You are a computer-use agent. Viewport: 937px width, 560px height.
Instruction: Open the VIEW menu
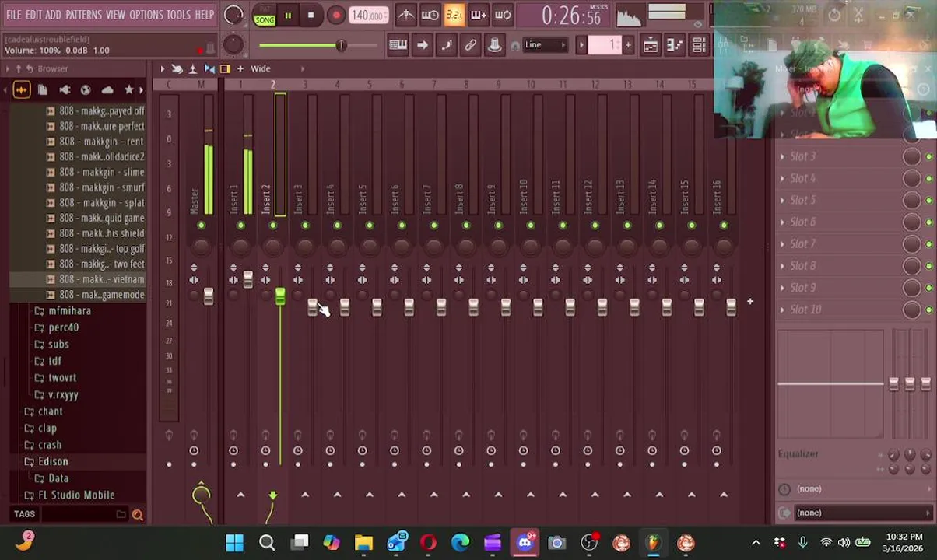(115, 15)
